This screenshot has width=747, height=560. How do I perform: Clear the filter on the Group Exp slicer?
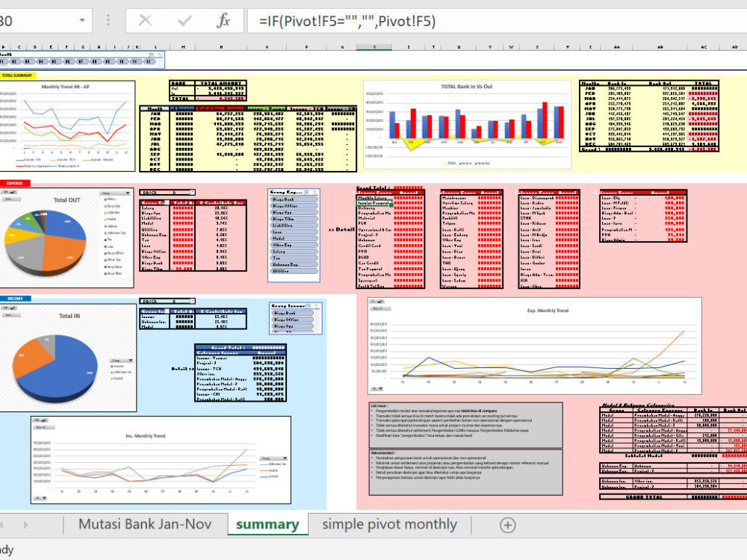(x=314, y=192)
